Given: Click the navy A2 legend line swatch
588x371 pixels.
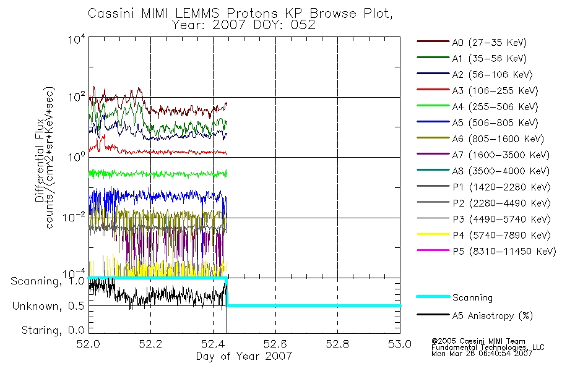Looking at the screenshot, I should (x=433, y=74).
